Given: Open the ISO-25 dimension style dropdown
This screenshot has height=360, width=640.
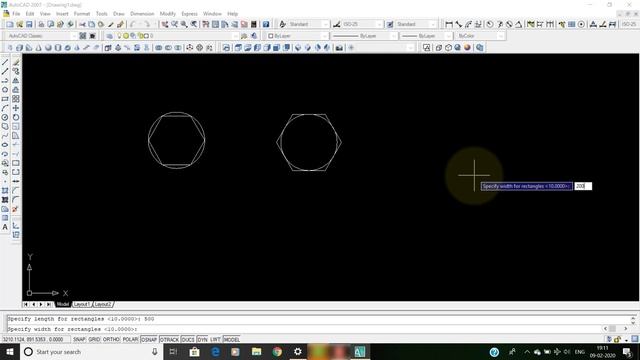Looking at the screenshot, I should [x=379, y=24].
